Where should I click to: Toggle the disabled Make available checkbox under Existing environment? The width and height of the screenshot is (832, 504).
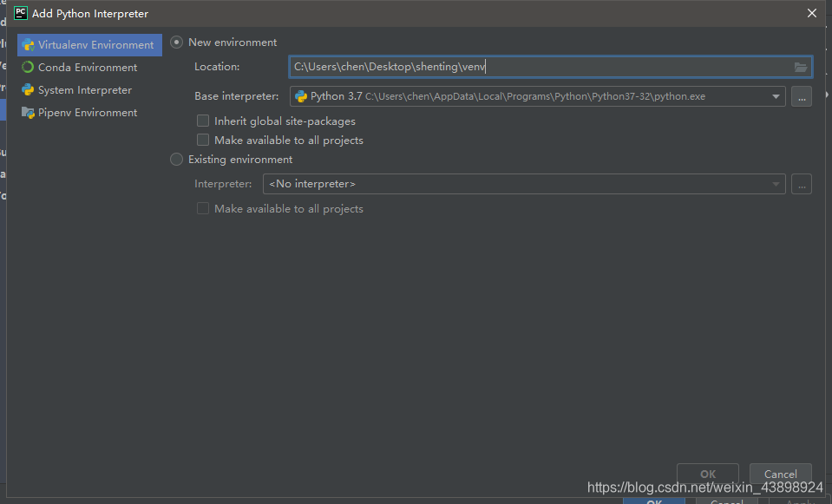[x=203, y=208]
